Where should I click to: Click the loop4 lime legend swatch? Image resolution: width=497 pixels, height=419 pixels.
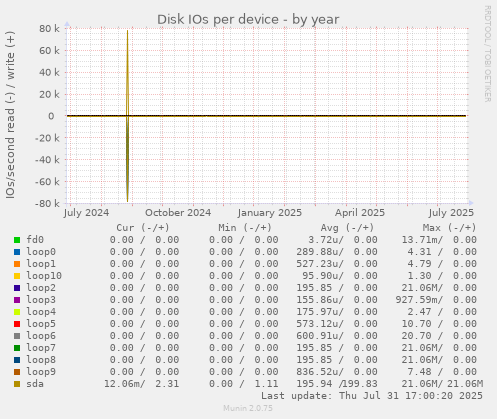[17, 312]
